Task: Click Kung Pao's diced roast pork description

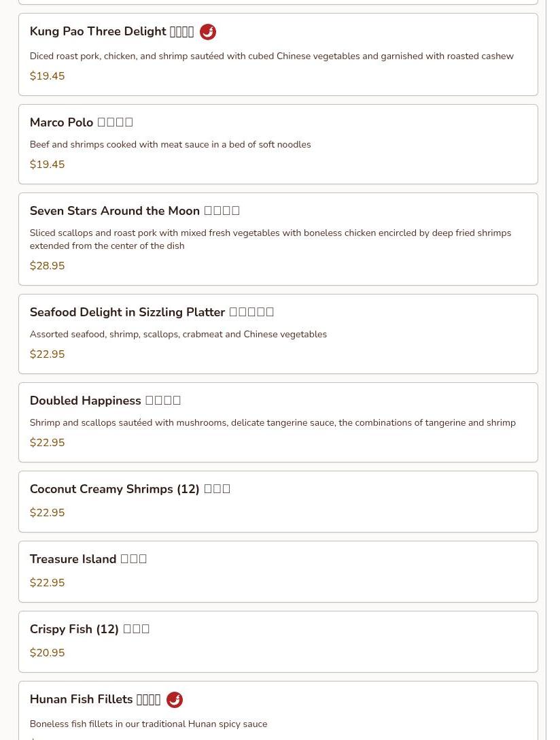Action: (271, 56)
